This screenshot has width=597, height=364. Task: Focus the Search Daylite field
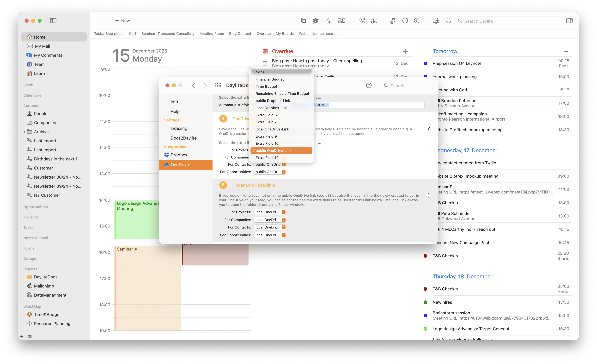508,21
